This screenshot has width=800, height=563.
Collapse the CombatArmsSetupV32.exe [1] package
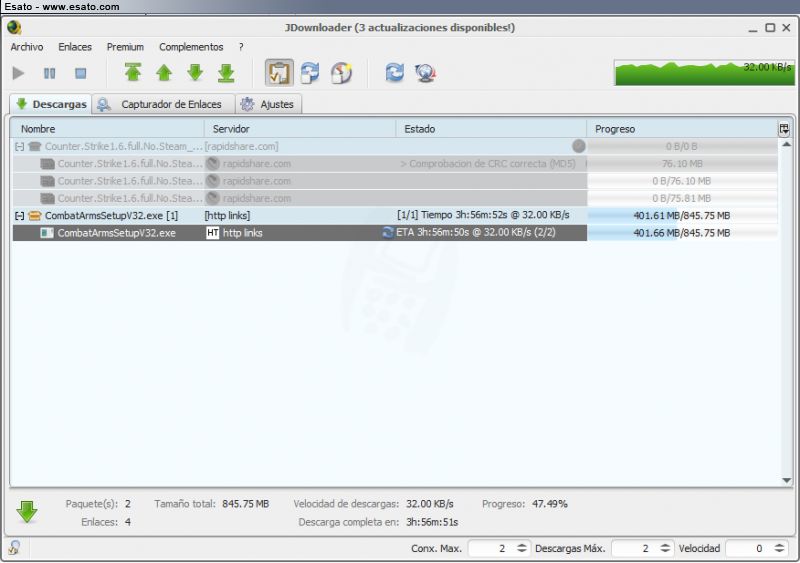pyautogui.click(x=19, y=216)
